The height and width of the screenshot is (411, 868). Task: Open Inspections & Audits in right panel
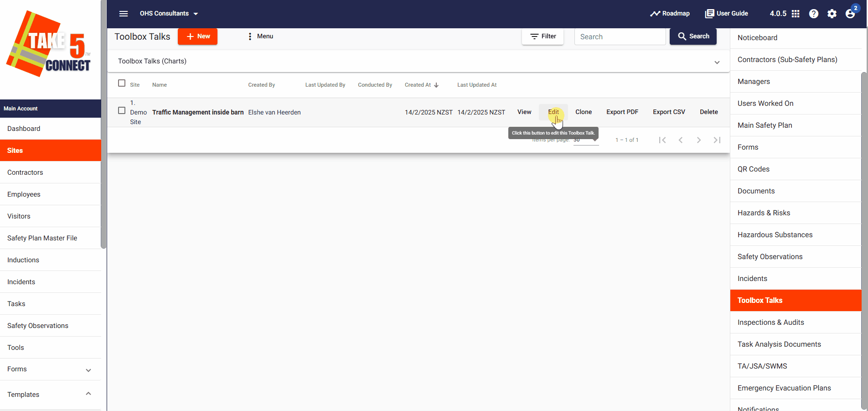pyautogui.click(x=796, y=323)
